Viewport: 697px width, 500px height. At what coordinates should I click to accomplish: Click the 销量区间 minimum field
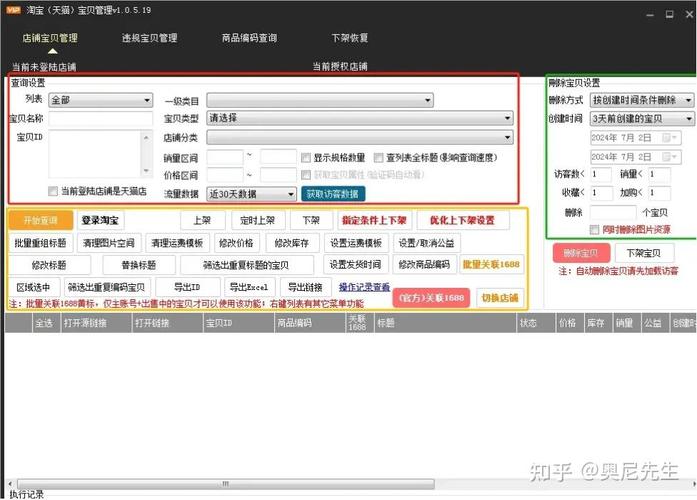coord(225,157)
